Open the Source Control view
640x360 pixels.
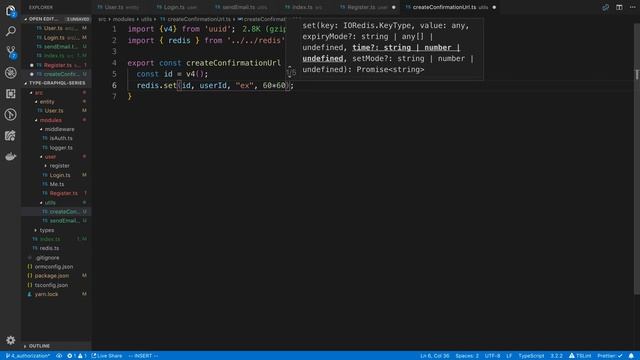pyautogui.click(x=11, y=52)
